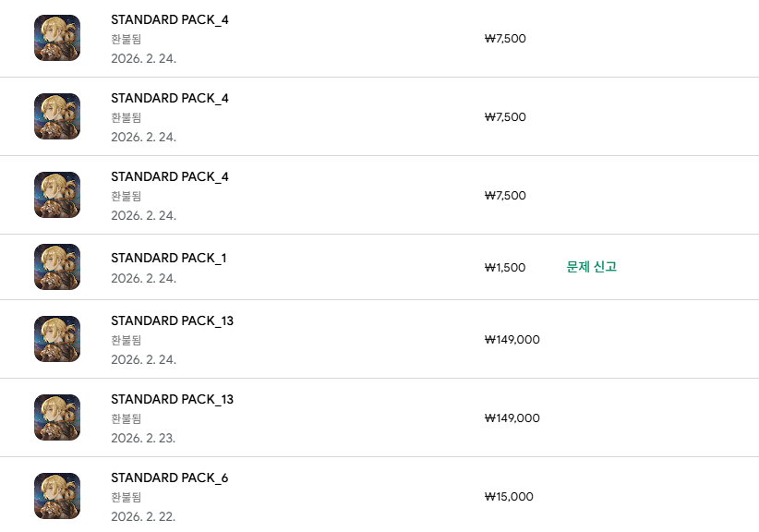Click the second STANDARD PACK_4 row's game icon
The image size is (759, 532).
[x=57, y=116]
